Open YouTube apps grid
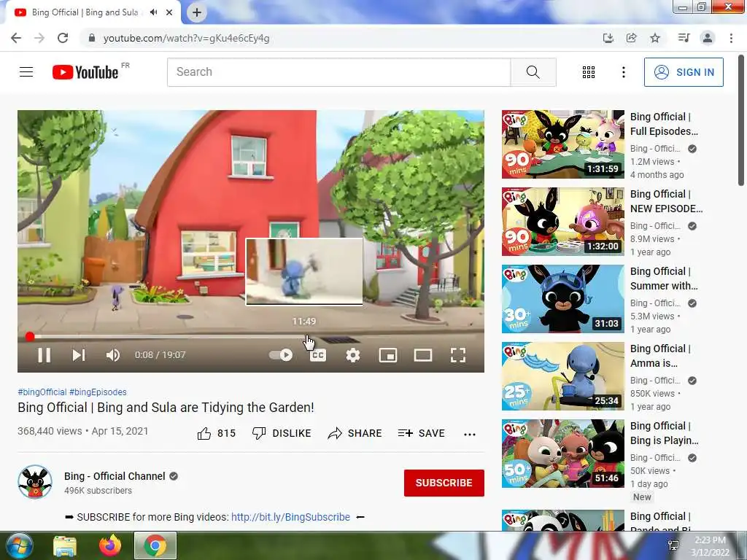747x560 pixels. [589, 72]
